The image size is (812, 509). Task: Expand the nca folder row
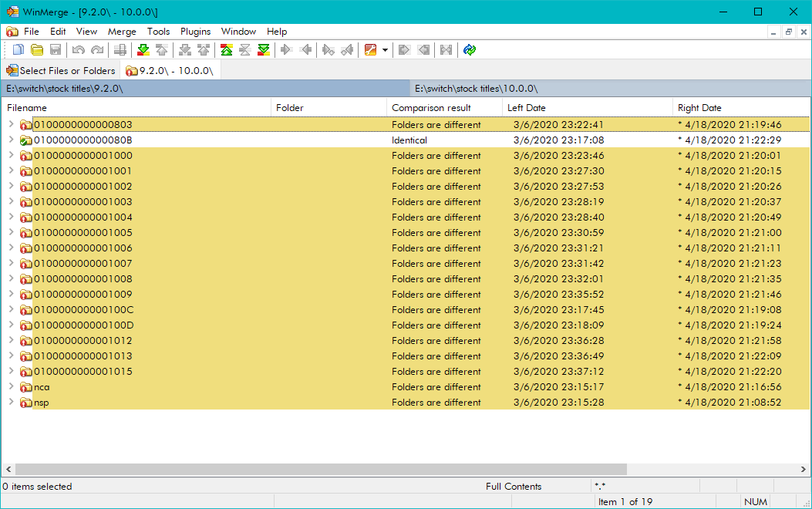(11, 387)
